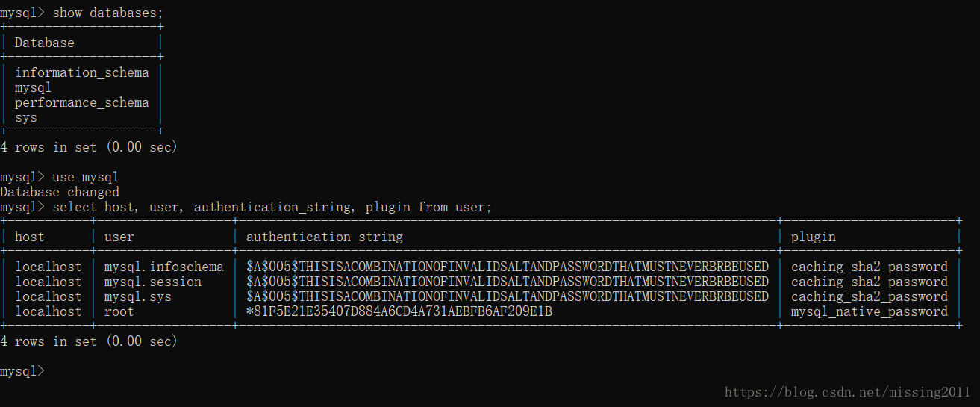This screenshot has width=980, height=407.
Task: Select the information_schema database row
Action: (81, 72)
